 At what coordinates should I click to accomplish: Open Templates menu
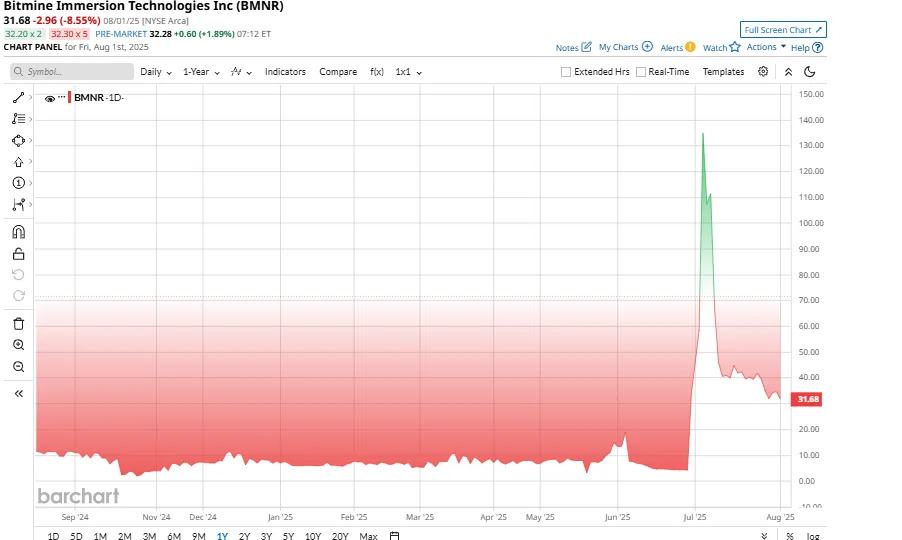point(723,72)
